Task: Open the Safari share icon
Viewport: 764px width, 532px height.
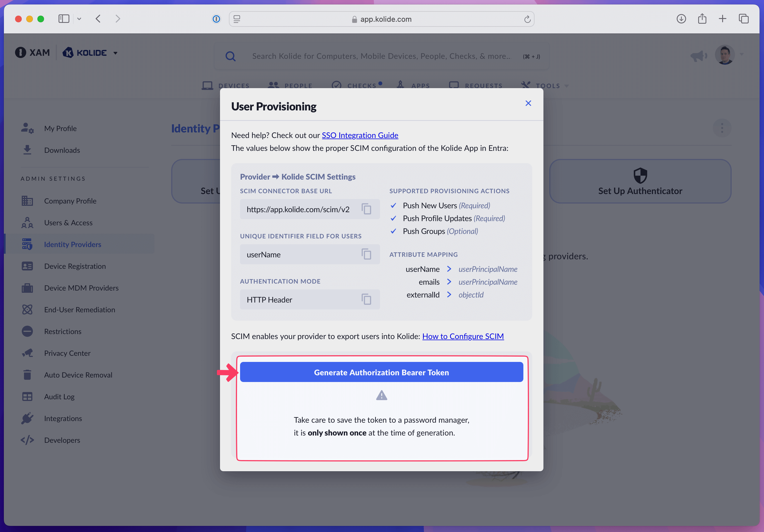Action: [702, 19]
